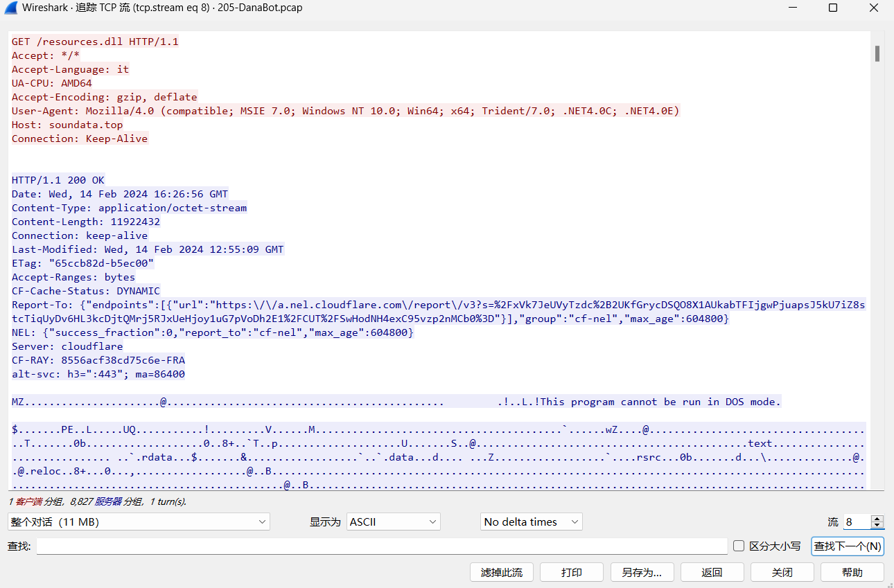Viewport: 894px width, 588px height.
Task: Click the CF-Cache-Status: DYNAMIC line
Action: (x=86, y=291)
